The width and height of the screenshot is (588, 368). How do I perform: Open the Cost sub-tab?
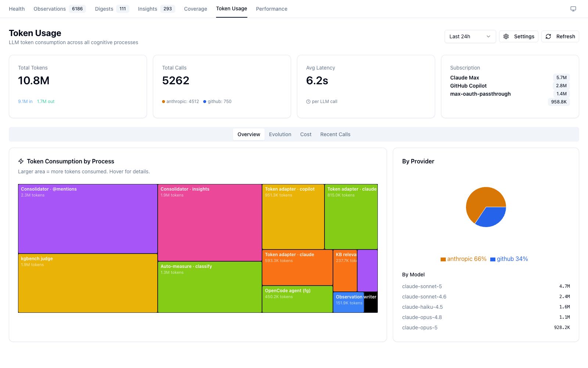306,134
